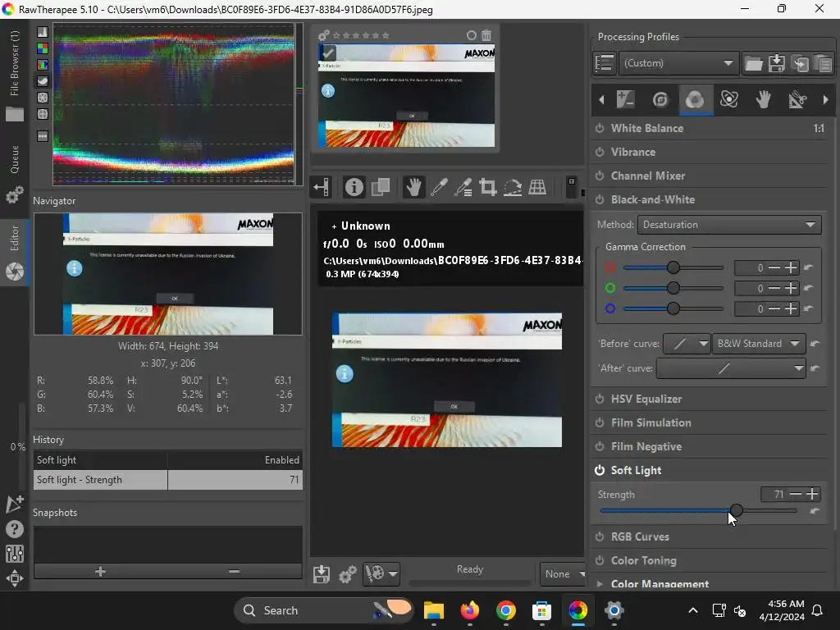840x630 pixels.
Task: Save current image icon
Action: point(322,573)
